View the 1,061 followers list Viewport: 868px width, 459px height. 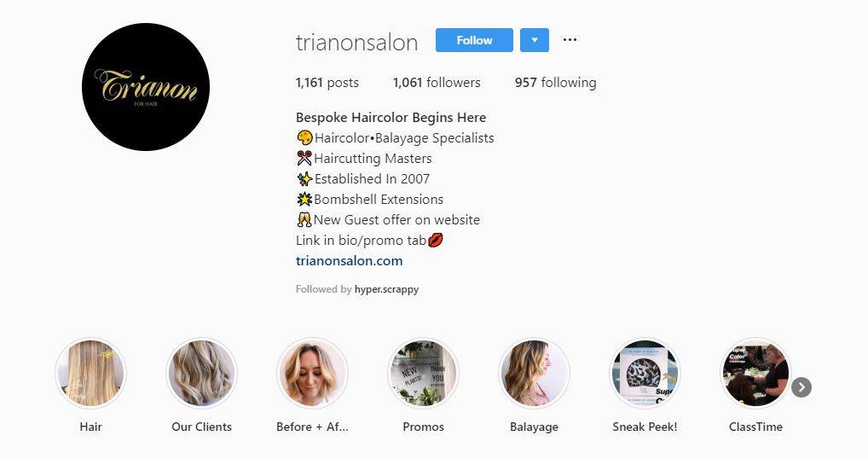(x=437, y=83)
